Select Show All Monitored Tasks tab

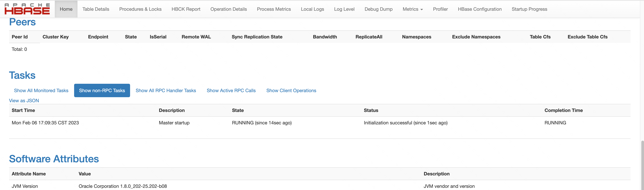(x=41, y=91)
